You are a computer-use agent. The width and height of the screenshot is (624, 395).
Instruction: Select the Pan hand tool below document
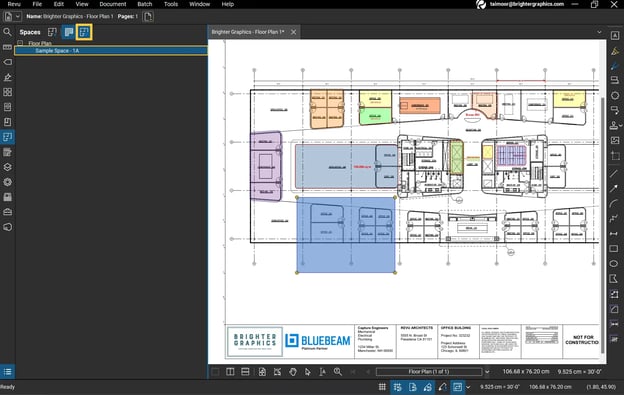(x=292, y=372)
